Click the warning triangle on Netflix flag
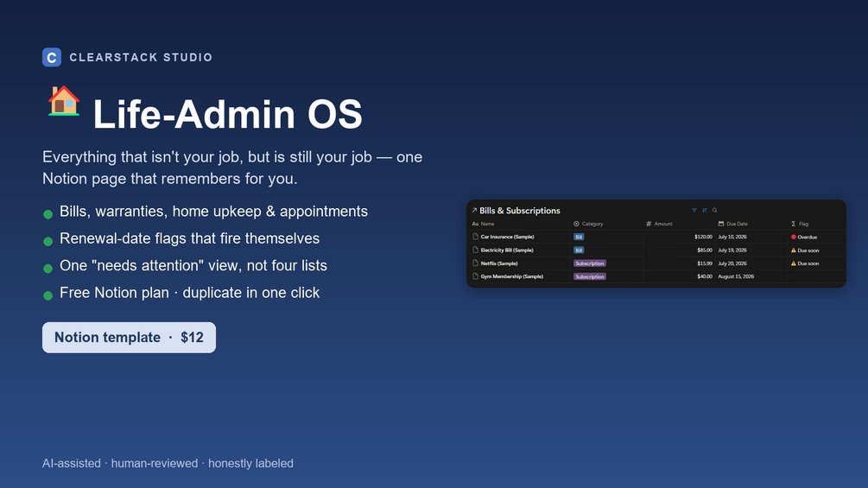 (x=793, y=263)
